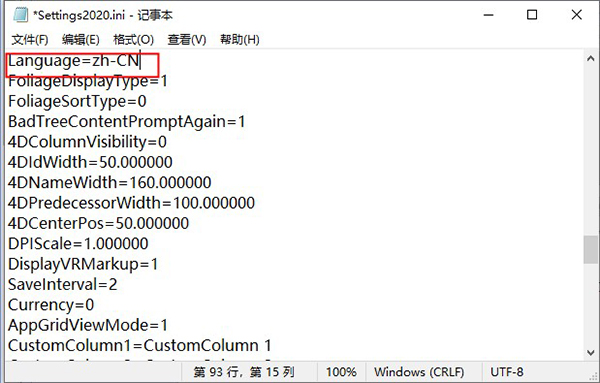Click the scroll up arrow
Image resolution: width=600 pixels, height=383 pixels.
590,59
